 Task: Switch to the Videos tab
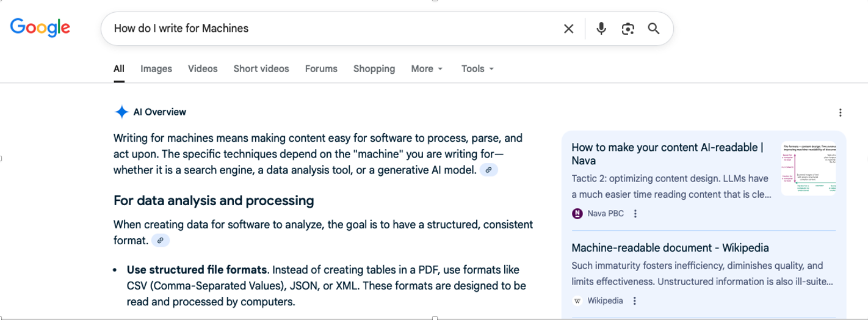(203, 69)
